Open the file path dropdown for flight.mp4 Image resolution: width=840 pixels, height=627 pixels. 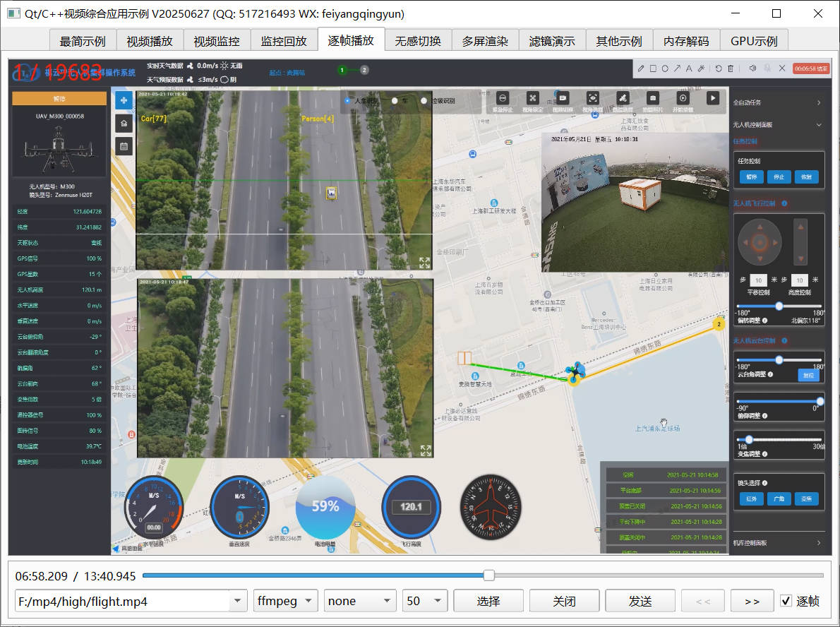click(238, 601)
